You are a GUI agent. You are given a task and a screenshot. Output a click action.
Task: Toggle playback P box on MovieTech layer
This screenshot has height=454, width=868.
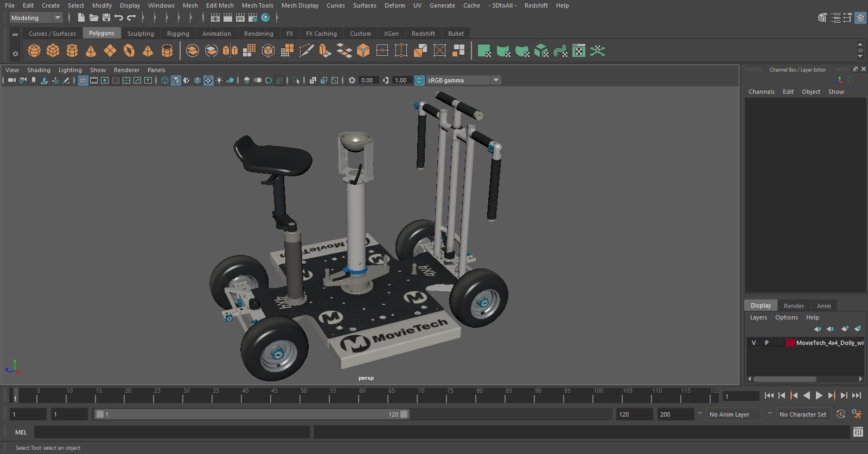click(766, 343)
